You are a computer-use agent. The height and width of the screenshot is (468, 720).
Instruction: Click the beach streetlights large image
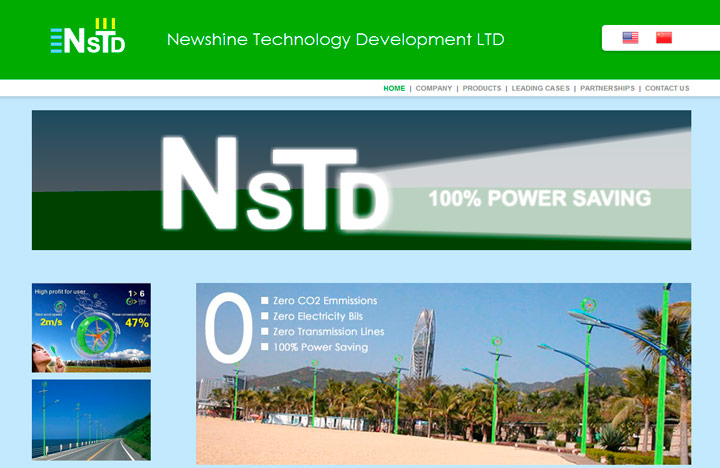pos(444,374)
